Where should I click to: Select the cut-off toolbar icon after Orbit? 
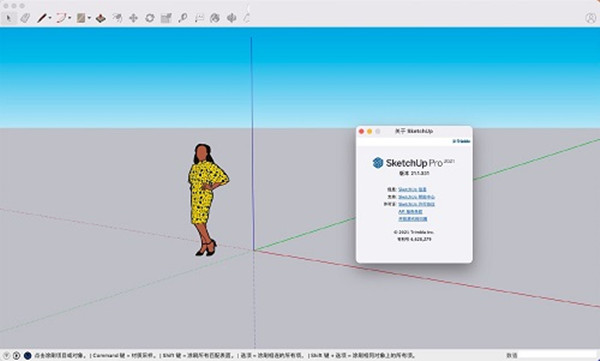(247, 18)
